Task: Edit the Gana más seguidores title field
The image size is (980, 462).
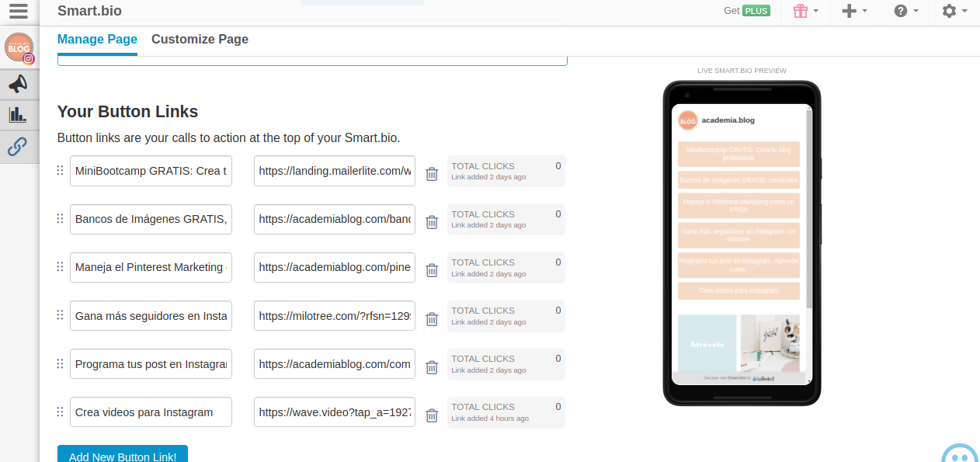Action: click(x=151, y=315)
